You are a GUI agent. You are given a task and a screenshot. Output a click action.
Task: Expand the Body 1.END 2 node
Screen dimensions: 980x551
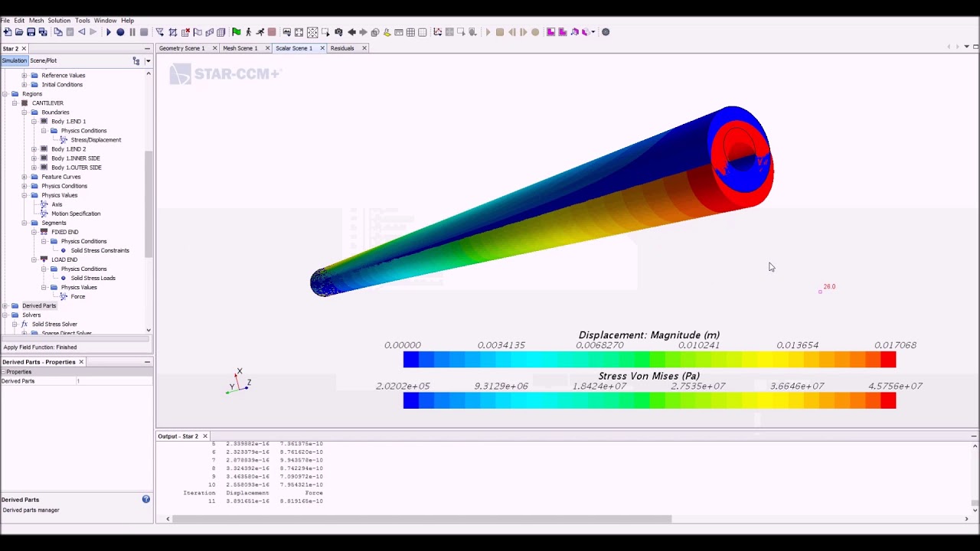point(34,149)
